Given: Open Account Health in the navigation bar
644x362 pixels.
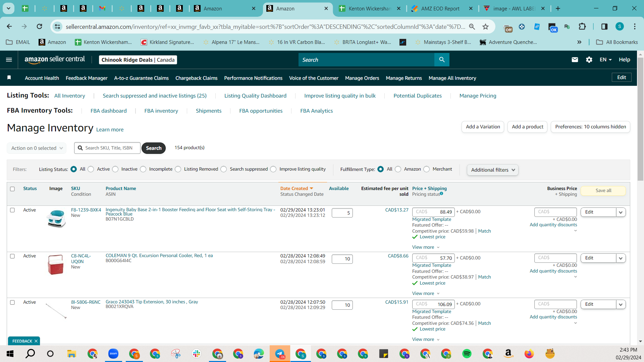Looking at the screenshot, I should click(42, 78).
